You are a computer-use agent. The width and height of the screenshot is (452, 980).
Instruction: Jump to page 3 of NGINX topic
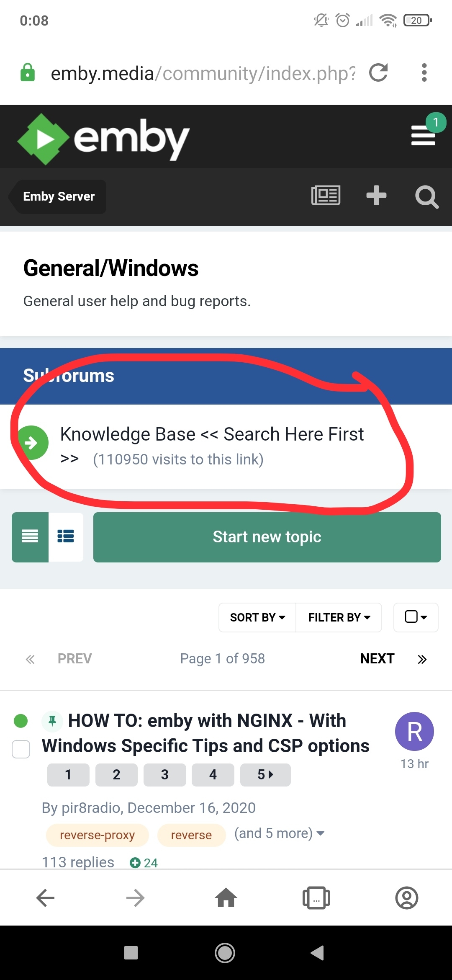point(164,775)
